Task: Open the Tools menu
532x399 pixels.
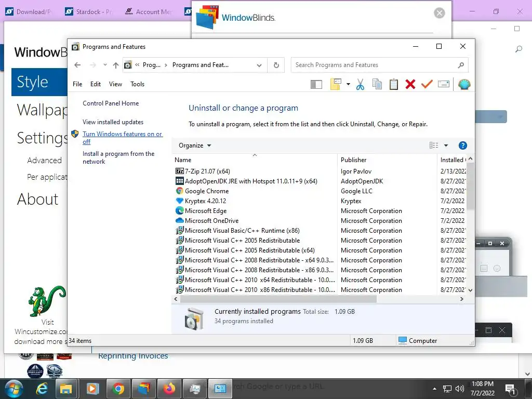Action: [x=137, y=84]
